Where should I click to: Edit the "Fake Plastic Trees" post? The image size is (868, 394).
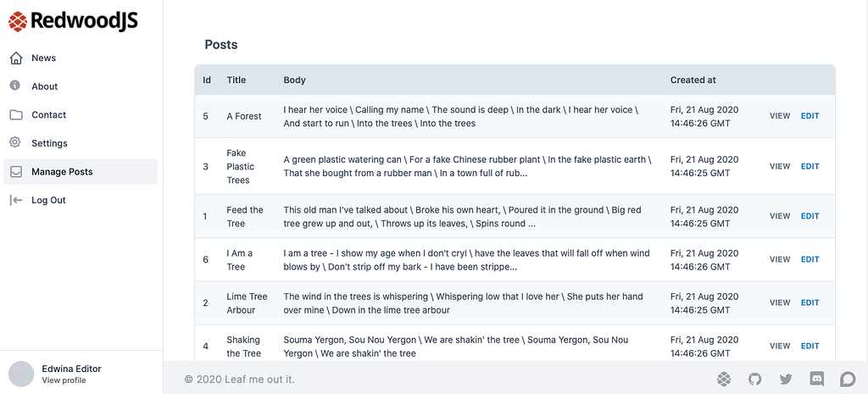pyautogui.click(x=810, y=166)
